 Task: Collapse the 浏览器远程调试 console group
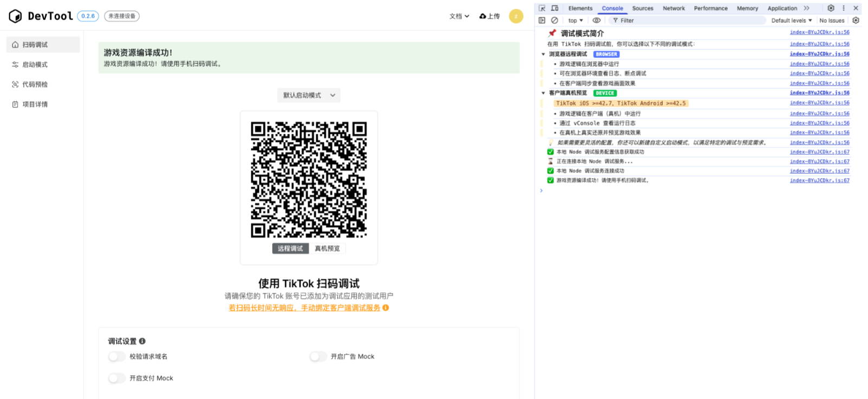(543, 54)
